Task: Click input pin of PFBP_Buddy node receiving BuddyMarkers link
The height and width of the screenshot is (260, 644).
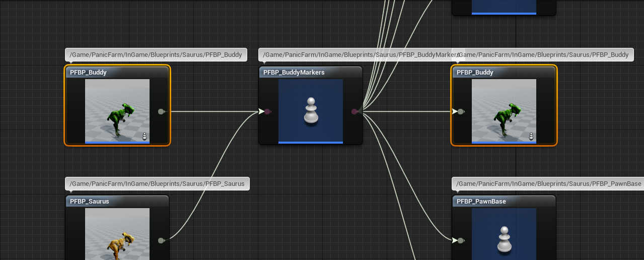Action: click(x=460, y=111)
